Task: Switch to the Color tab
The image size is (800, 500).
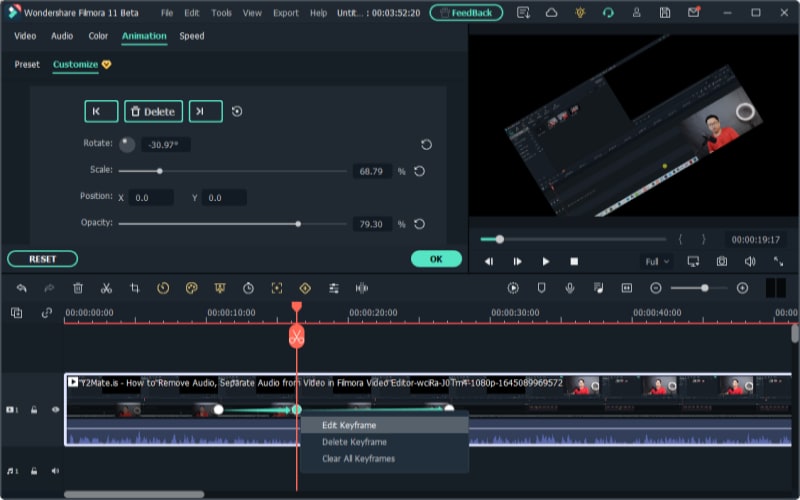Action: 98,36
